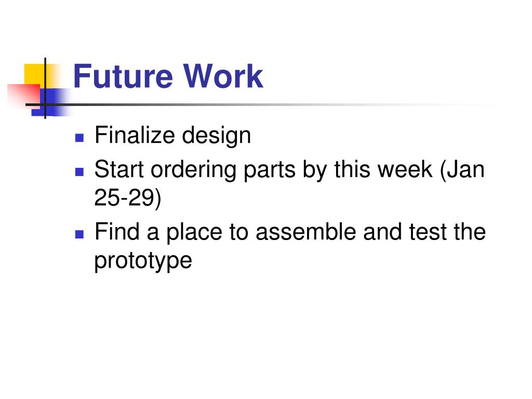Viewport: 532px width, 399px height.
Task: Select the bullet marker beside Start ordering parts
Action: [79, 171]
